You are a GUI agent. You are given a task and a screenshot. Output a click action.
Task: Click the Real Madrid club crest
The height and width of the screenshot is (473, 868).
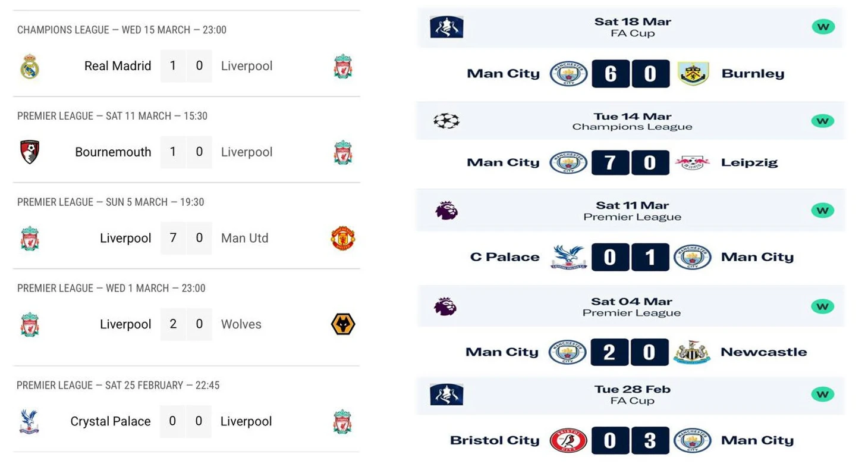click(30, 67)
